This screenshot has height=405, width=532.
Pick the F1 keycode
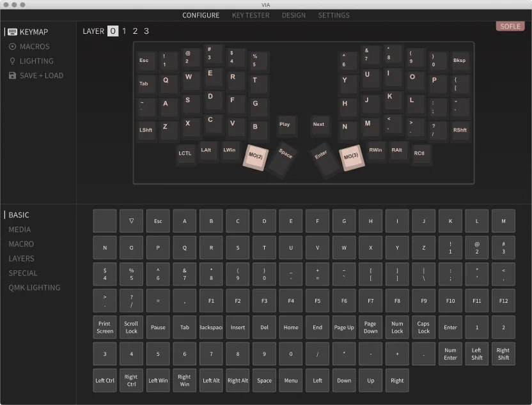(x=211, y=301)
